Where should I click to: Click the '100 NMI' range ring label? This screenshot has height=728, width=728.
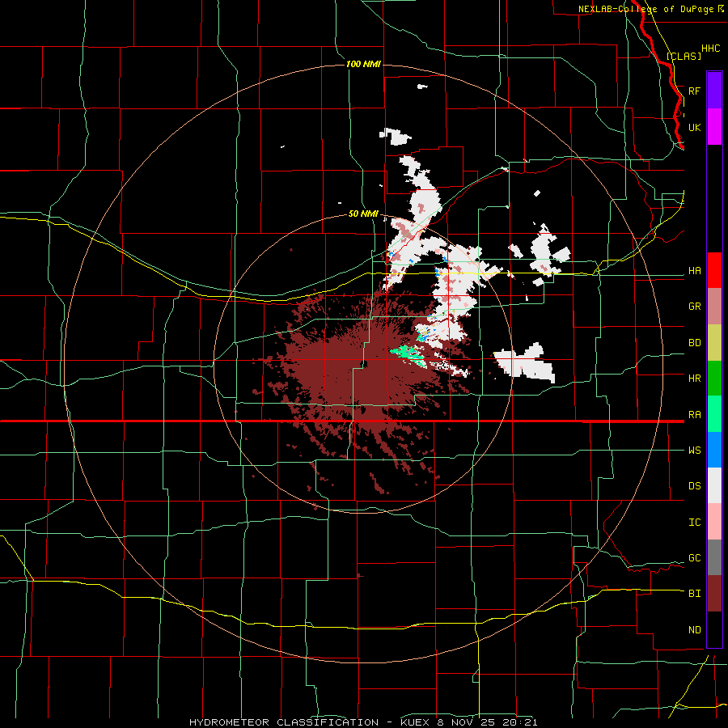363,64
